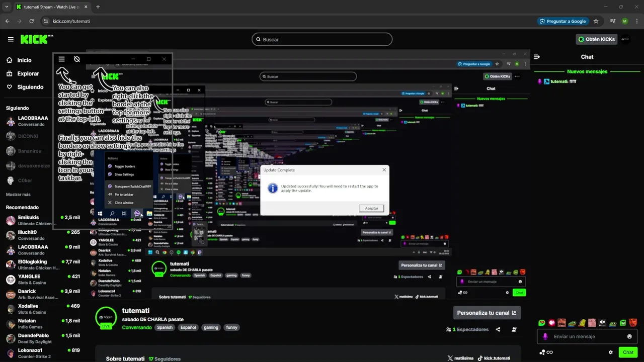Select the mustache man emote
The height and width of the screenshot is (362, 644).
pyautogui.click(x=561, y=323)
